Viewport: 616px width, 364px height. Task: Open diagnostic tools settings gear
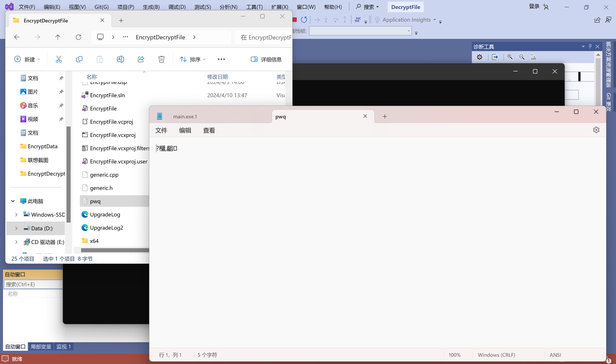point(480,57)
